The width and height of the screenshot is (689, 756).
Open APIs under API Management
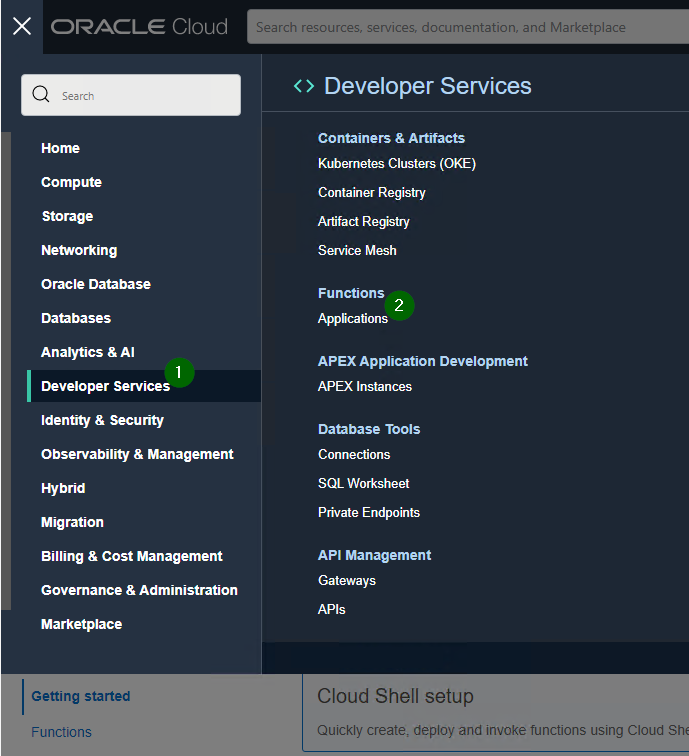pyautogui.click(x=331, y=609)
